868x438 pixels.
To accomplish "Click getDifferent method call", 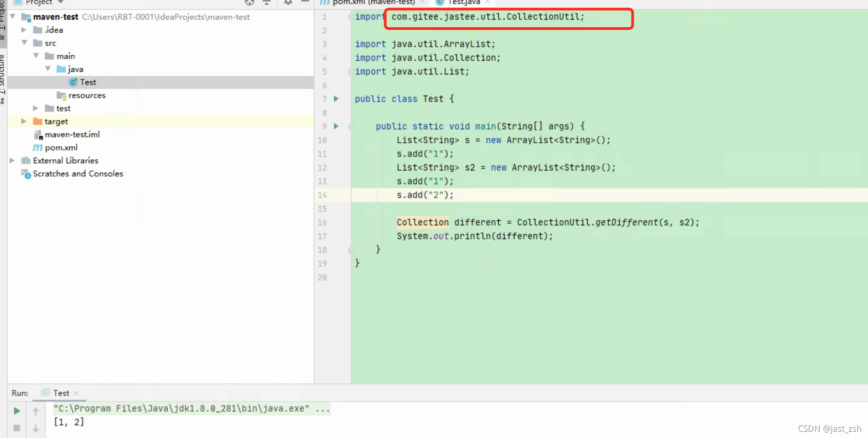I will tap(626, 222).
